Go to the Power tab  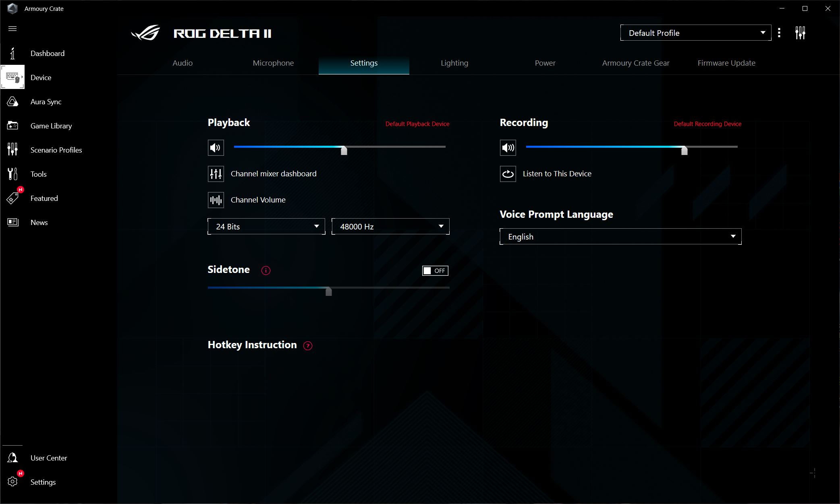pyautogui.click(x=545, y=63)
